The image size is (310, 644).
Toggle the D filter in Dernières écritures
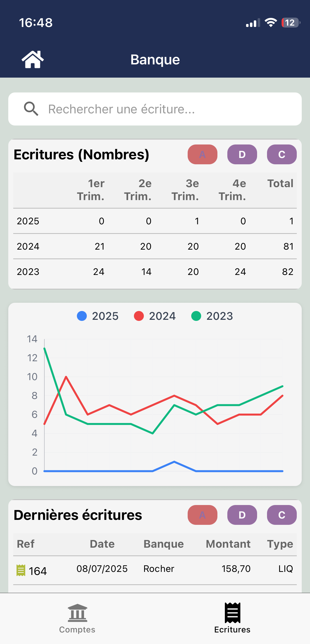242,515
